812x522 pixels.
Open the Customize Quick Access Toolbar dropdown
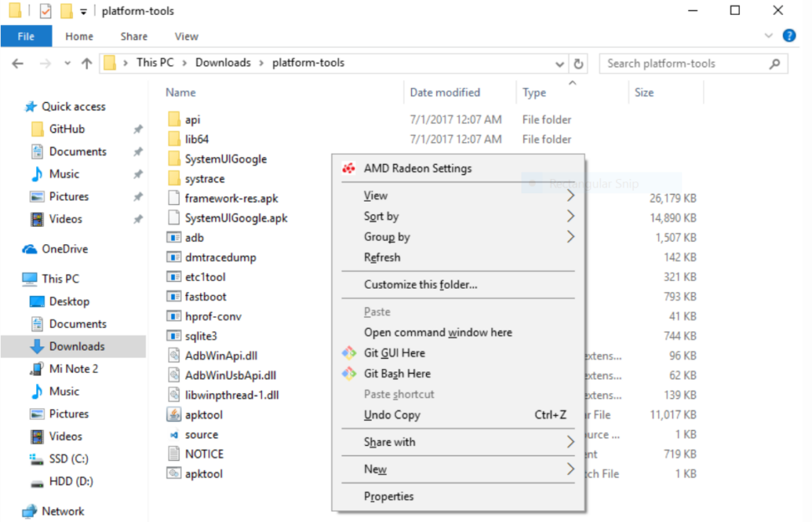click(84, 12)
